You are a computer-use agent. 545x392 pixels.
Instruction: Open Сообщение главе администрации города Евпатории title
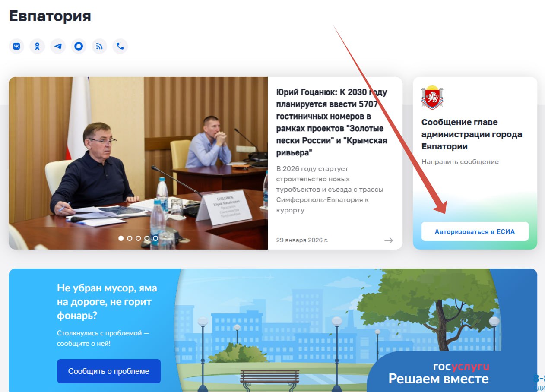pyautogui.click(x=472, y=134)
